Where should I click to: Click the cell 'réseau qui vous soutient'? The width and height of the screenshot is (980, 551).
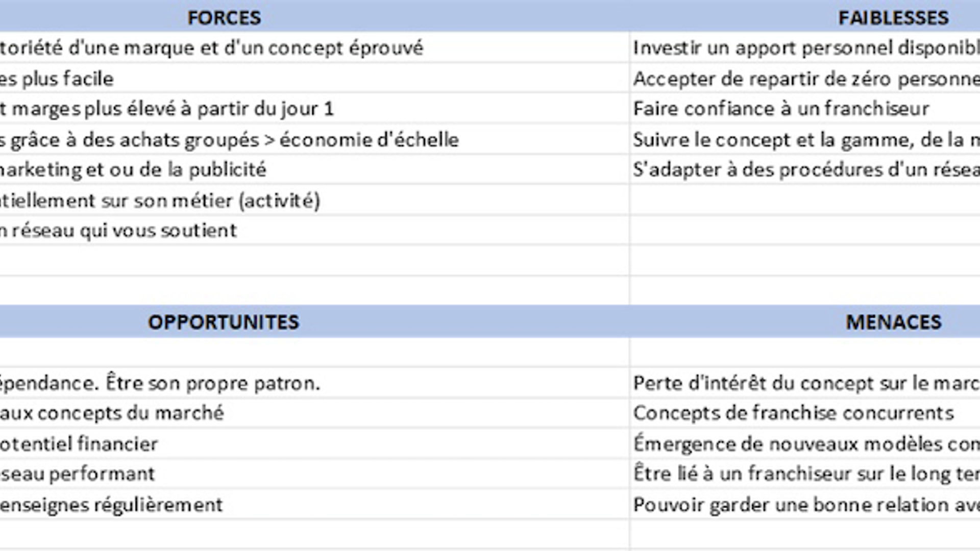(314, 230)
